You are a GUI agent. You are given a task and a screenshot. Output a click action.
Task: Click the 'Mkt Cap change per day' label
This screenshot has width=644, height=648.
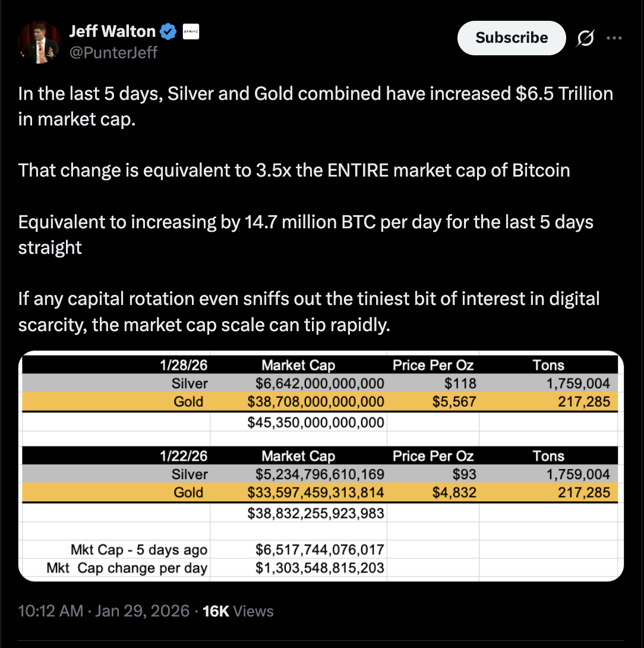click(x=127, y=568)
